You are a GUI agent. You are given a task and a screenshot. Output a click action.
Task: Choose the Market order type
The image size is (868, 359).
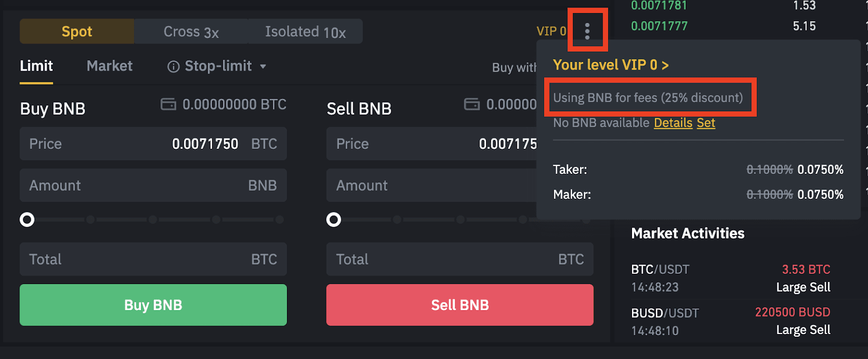(110, 66)
